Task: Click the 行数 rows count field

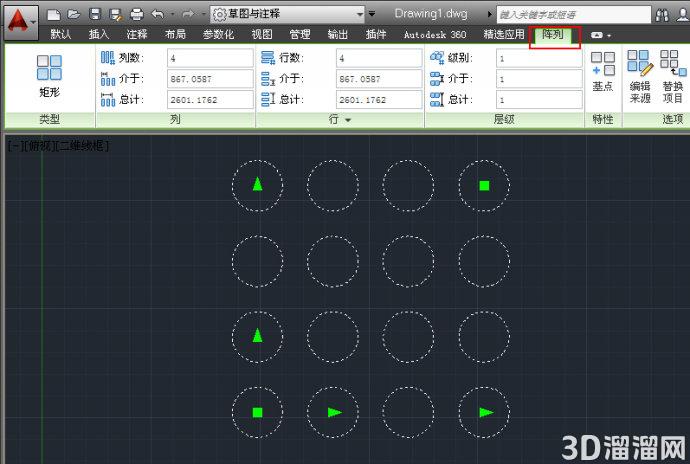Action: [379, 58]
